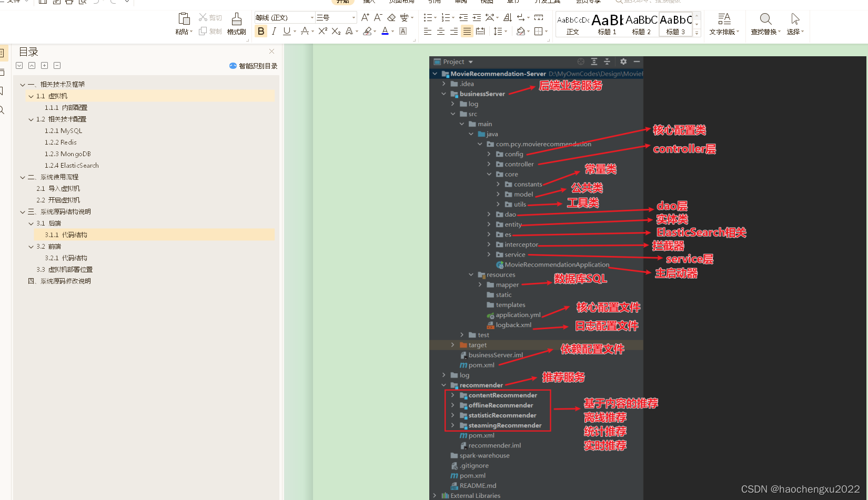The height and width of the screenshot is (500, 868).
Task: Expand the styles gallery more arrow
Action: (x=697, y=33)
